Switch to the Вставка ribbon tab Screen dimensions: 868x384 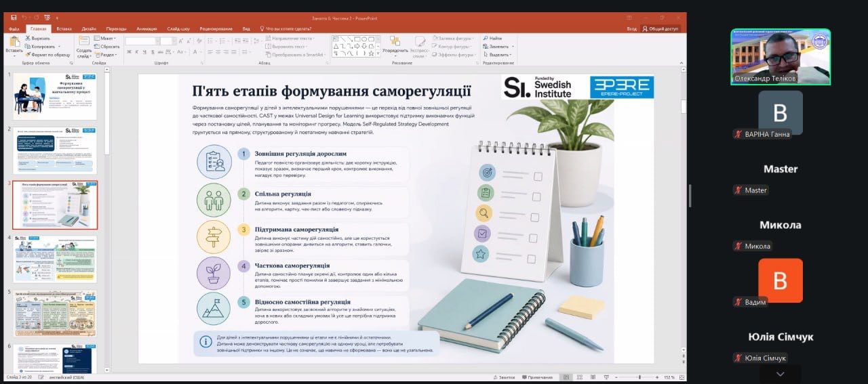coord(64,29)
